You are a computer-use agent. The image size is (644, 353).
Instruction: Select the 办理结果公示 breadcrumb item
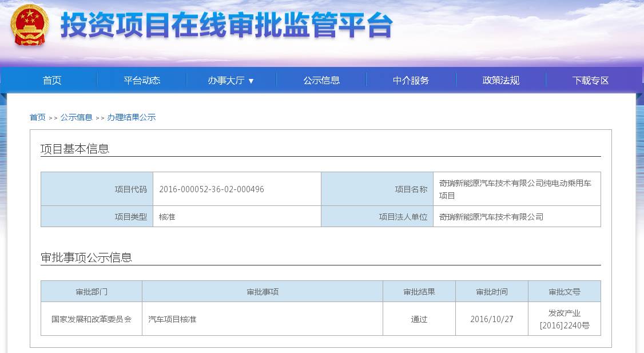point(132,117)
